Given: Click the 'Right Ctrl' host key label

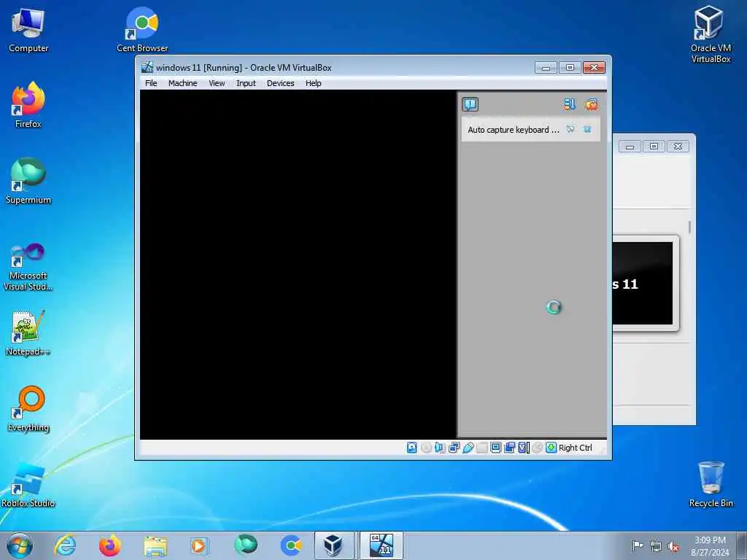Looking at the screenshot, I should click(575, 448).
